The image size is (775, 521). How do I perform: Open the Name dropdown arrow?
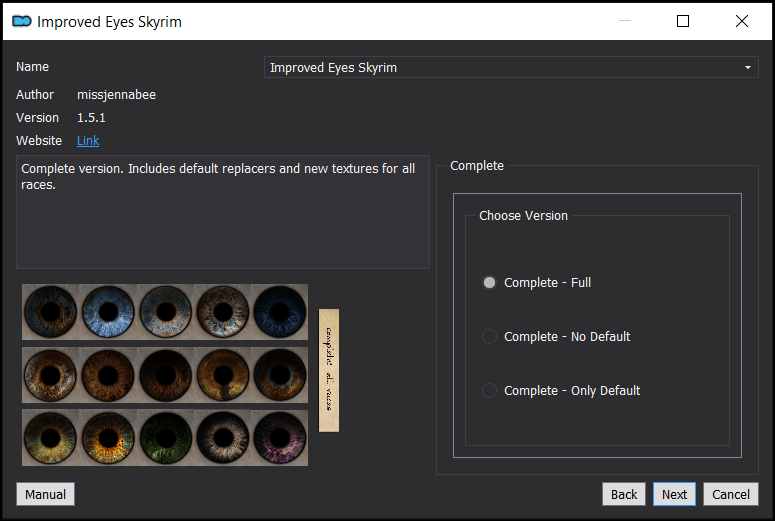[x=748, y=67]
